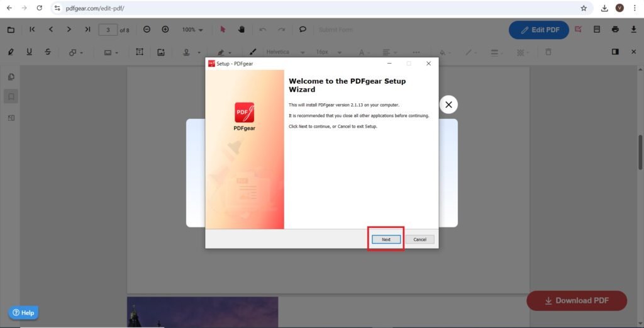644x328 pixels.
Task: Select the hand pan tool
Action: pyautogui.click(x=241, y=30)
